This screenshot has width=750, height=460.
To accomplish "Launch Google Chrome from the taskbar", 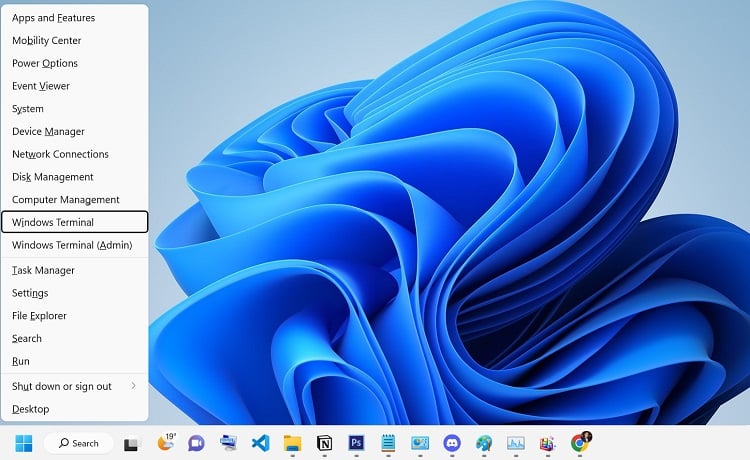I will click(580, 442).
